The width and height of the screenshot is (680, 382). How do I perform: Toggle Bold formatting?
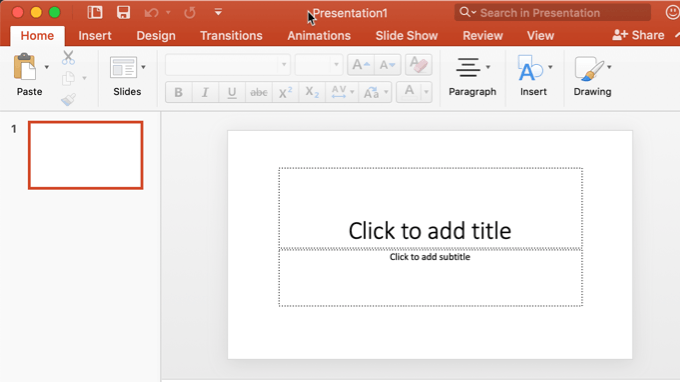[178, 92]
